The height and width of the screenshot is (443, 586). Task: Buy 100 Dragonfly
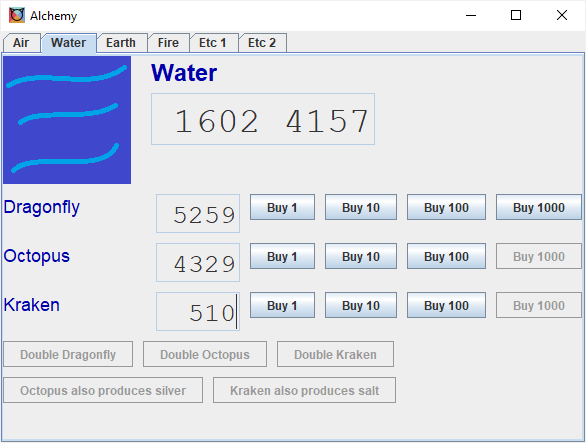click(x=446, y=207)
